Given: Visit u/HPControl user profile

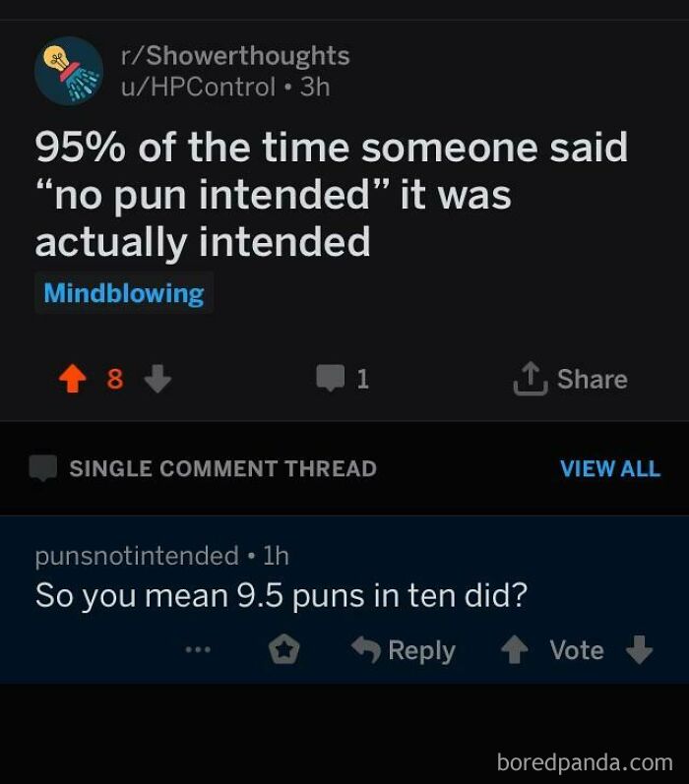Looking at the screenshot, I should point(197,87).
